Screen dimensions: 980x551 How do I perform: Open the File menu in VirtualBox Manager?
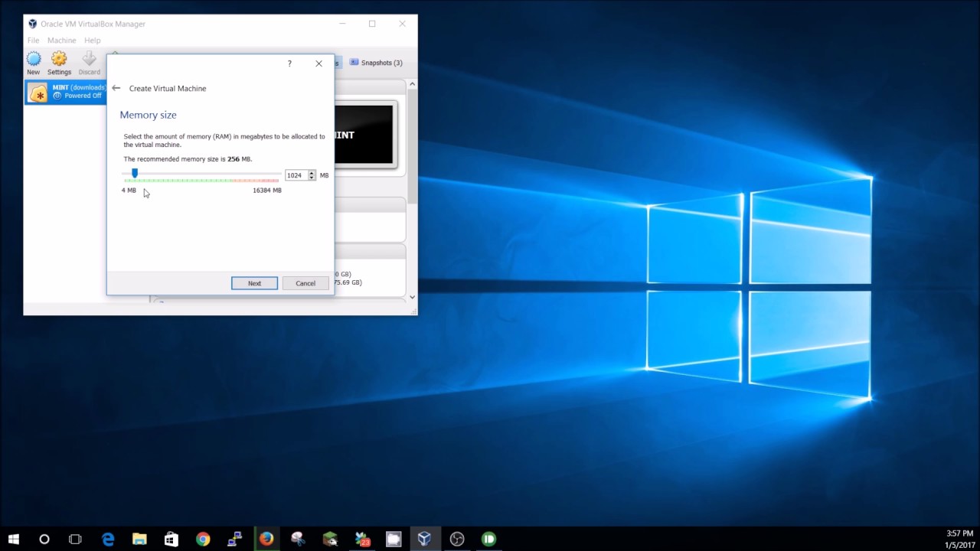coord(34,41)
